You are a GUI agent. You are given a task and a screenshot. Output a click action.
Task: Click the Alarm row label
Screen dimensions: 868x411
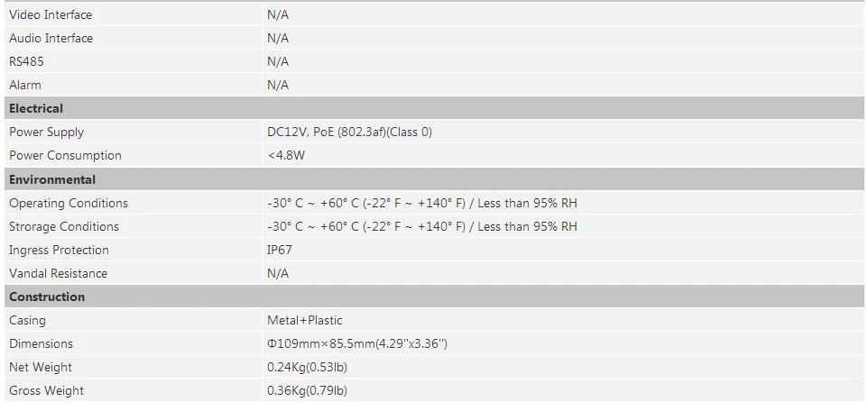[25, 86]
